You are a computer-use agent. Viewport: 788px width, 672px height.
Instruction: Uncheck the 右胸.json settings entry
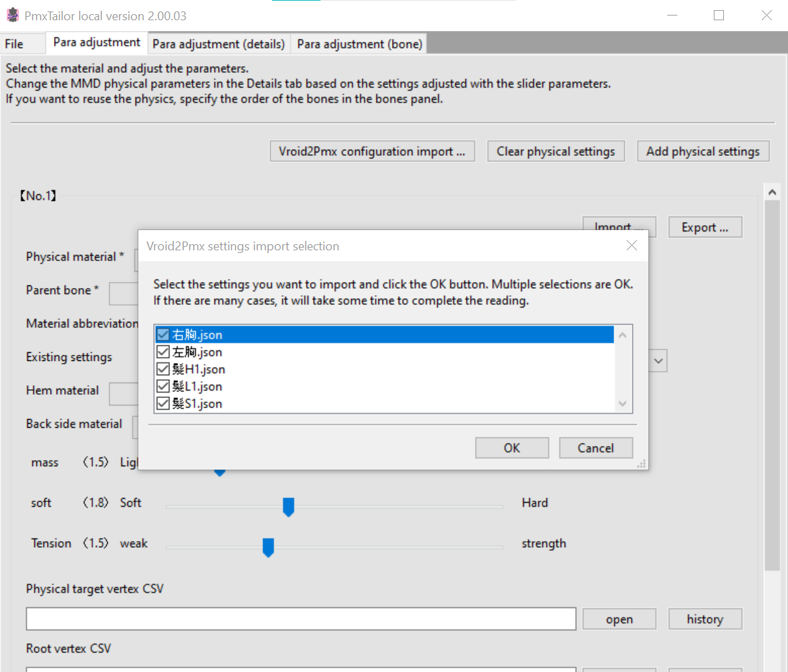click(x=163, y=334)
